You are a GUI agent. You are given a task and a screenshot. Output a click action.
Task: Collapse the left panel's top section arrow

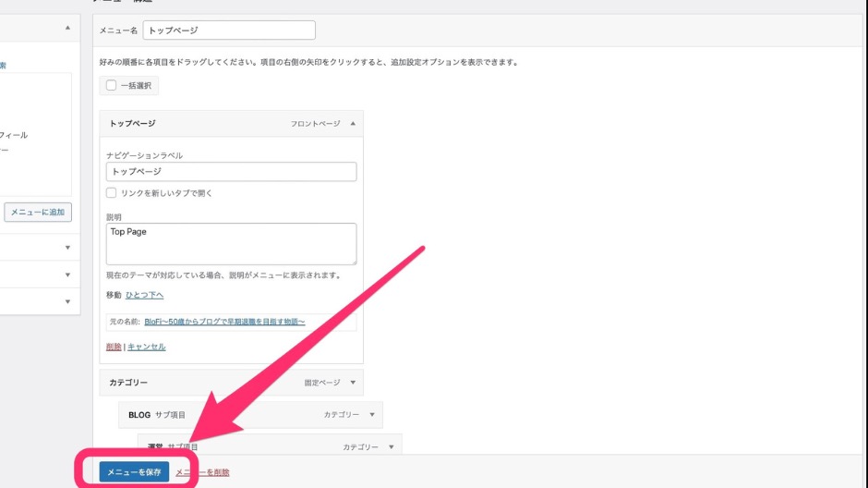tap(67, 28)
